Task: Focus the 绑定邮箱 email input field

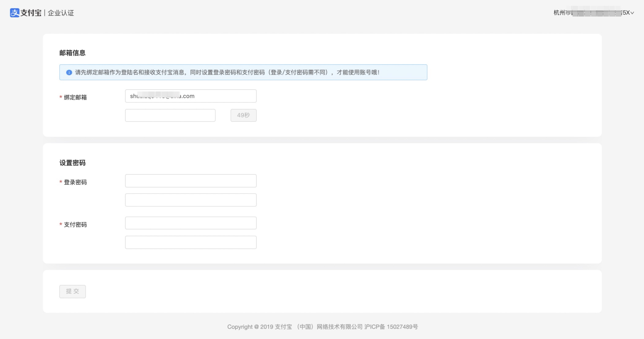Action: point(191,96)
